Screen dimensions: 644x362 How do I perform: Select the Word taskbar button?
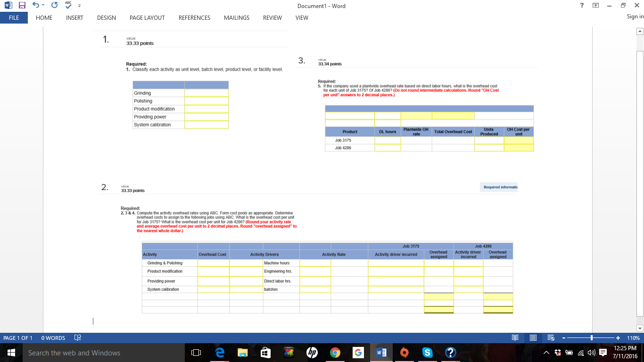(381, 353)
